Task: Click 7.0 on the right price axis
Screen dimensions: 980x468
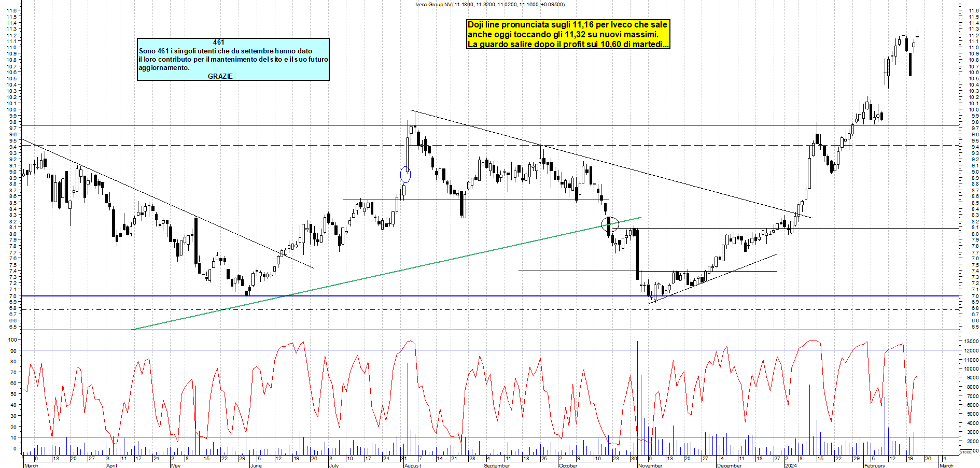Action: click(x=974, y=296)
